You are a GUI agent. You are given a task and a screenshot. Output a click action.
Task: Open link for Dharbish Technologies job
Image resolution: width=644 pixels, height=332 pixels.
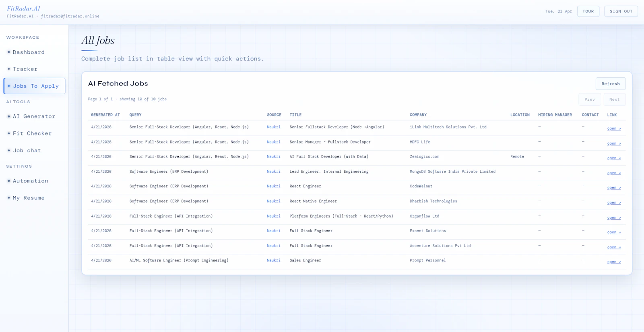614,203
